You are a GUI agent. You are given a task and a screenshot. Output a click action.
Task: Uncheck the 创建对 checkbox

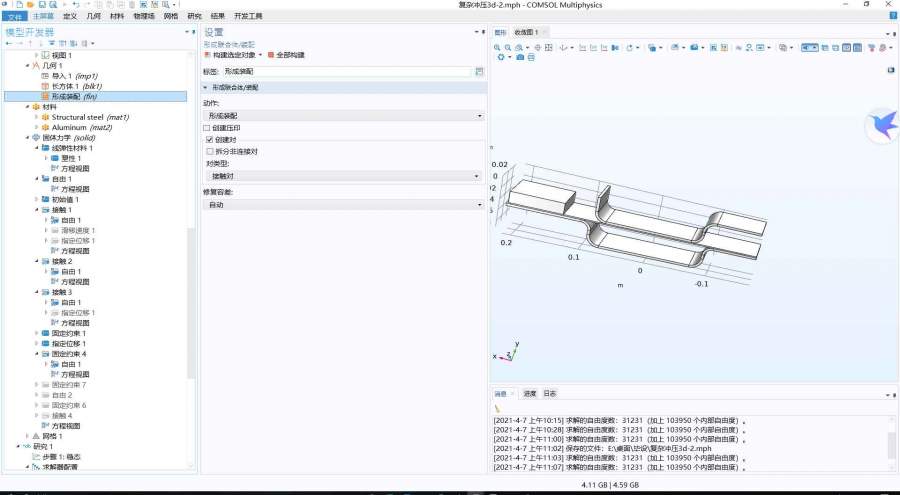(x=207, y=140)
